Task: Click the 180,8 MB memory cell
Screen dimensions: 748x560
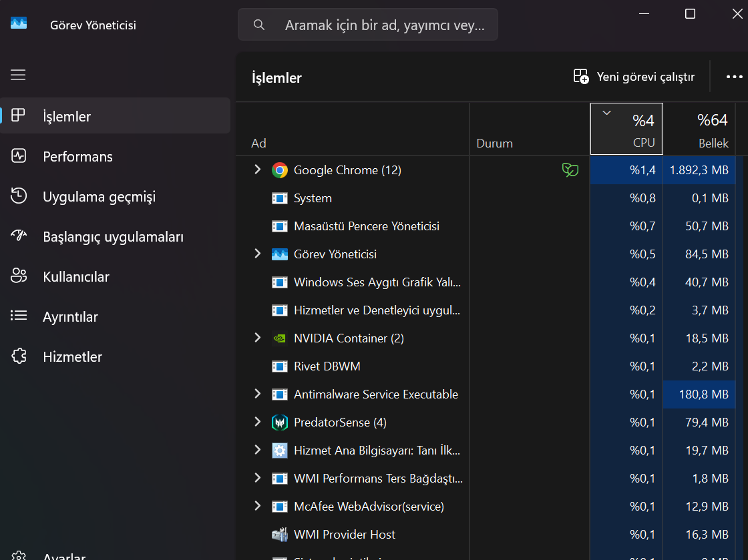Action: [699, 394]
